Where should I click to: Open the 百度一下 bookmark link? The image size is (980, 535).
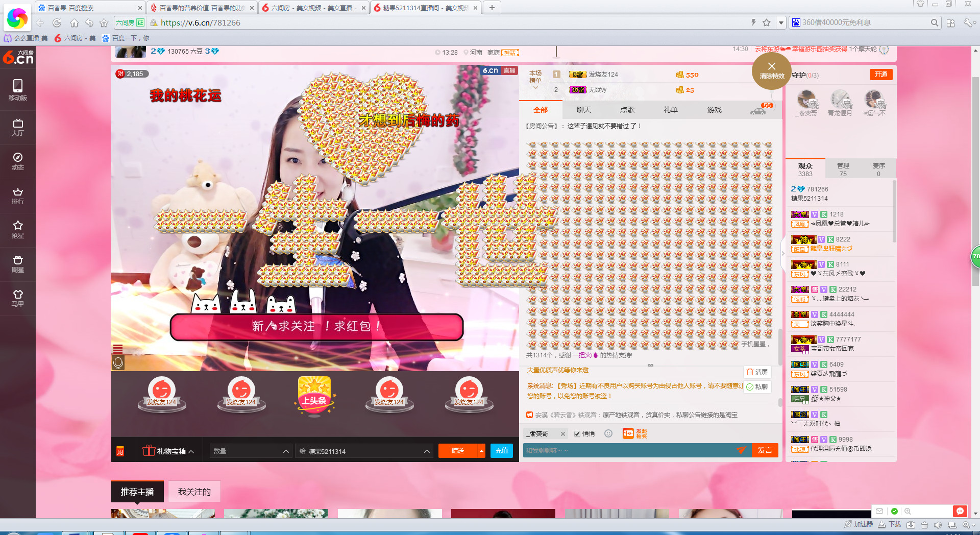coord(126,38)
